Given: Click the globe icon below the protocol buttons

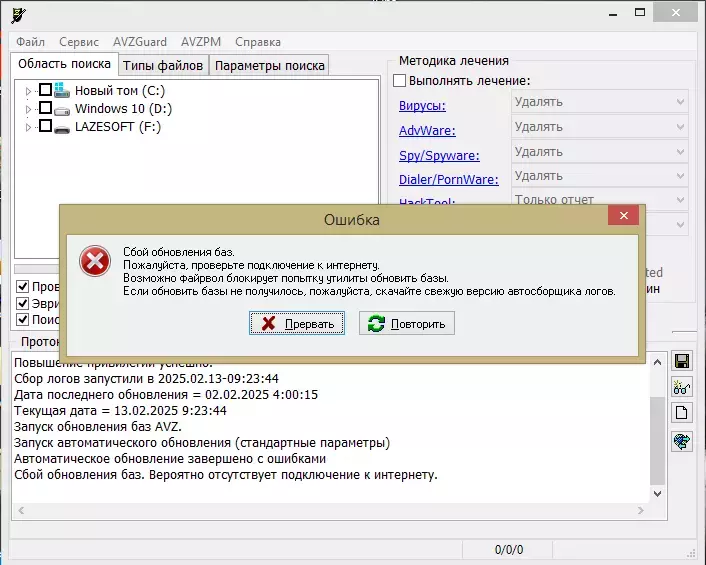Looking at the screenshot, I should [682, 441].
